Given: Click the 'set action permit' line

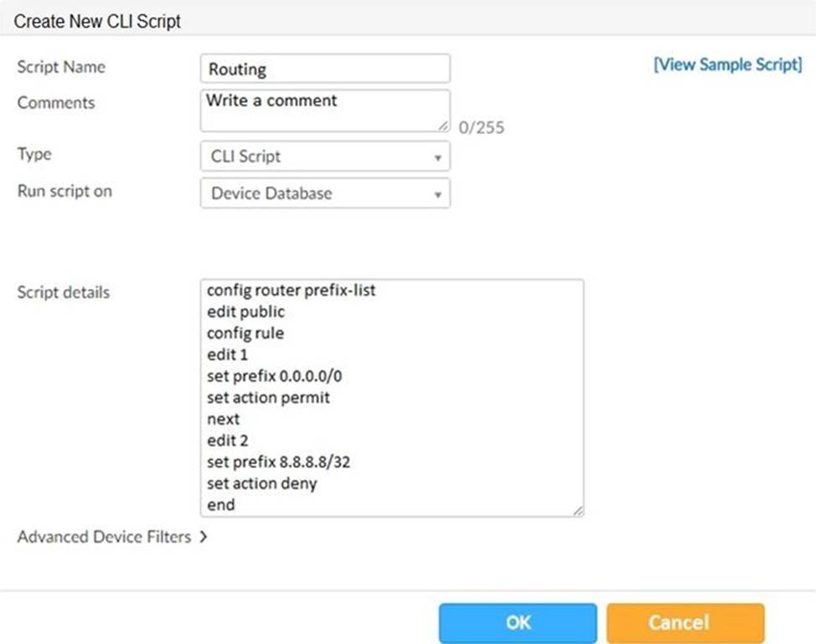Looking at the screenshot, I should (268, 398).
